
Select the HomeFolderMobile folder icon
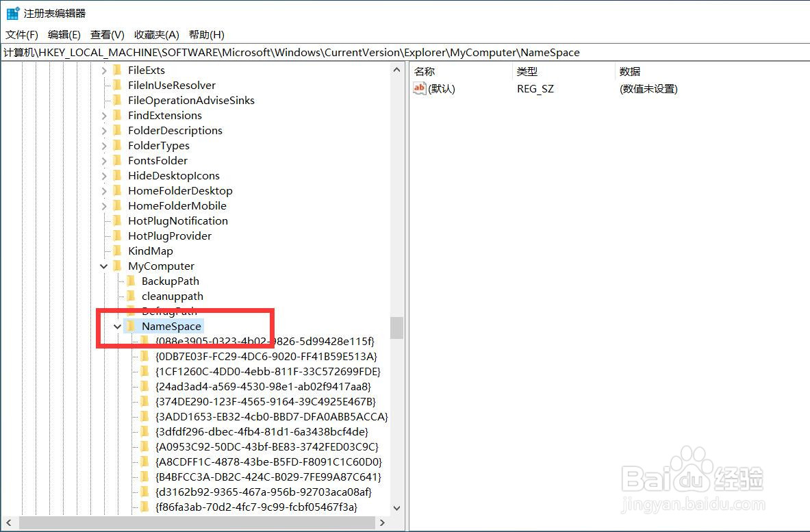click(118, 205)
